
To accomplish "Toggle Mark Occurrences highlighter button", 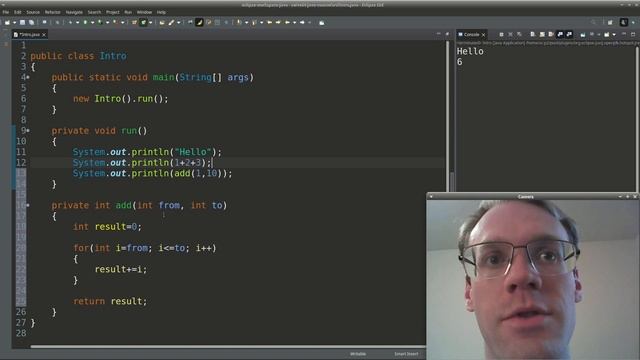I will click(x=200, y=22).
